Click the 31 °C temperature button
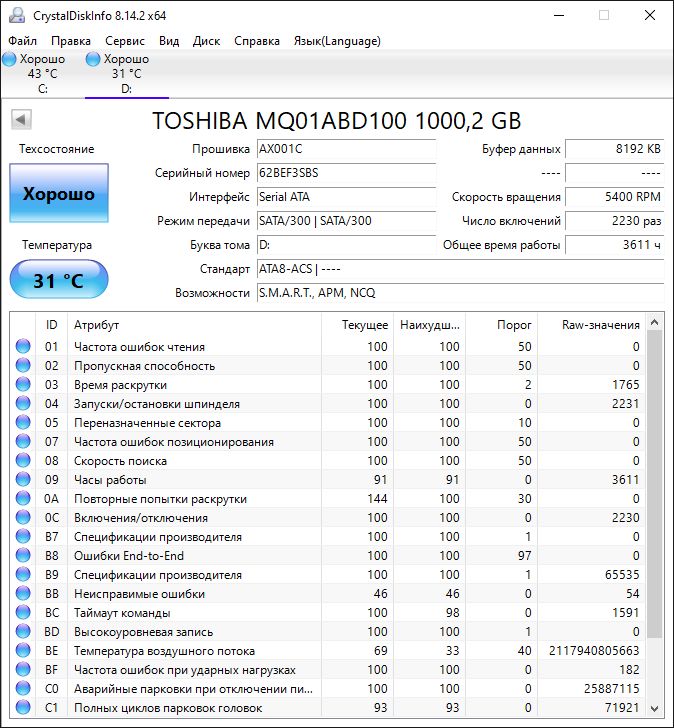The width and height of the screenshot is (674, 728). pos(59,281)
